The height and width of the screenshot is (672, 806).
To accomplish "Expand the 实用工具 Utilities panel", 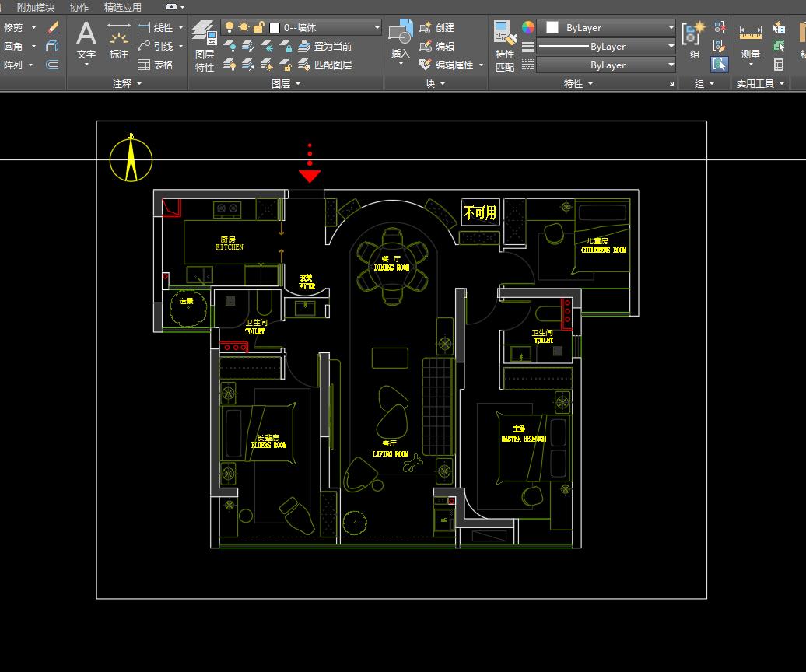I will 760,83.
